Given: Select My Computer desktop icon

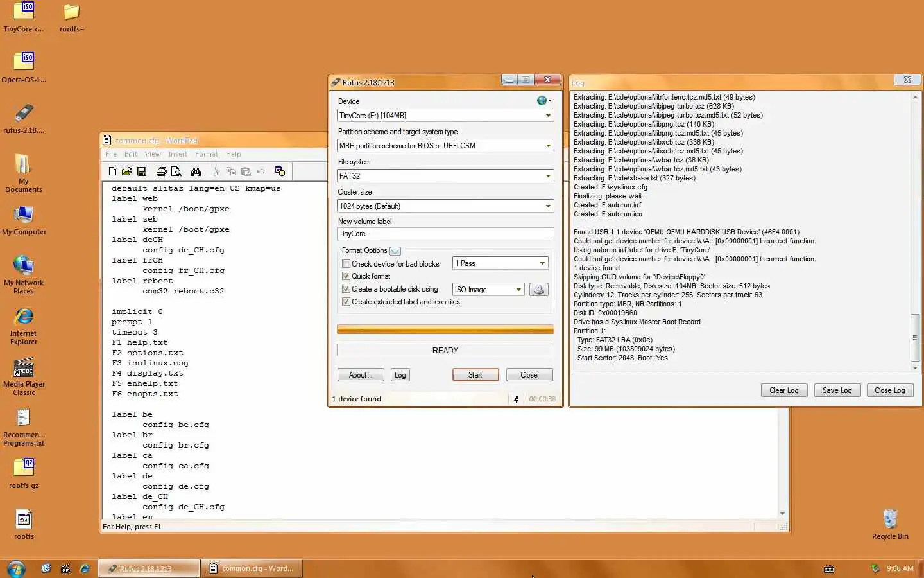Looking at the screenshot, I should click(x=24, y=220).
